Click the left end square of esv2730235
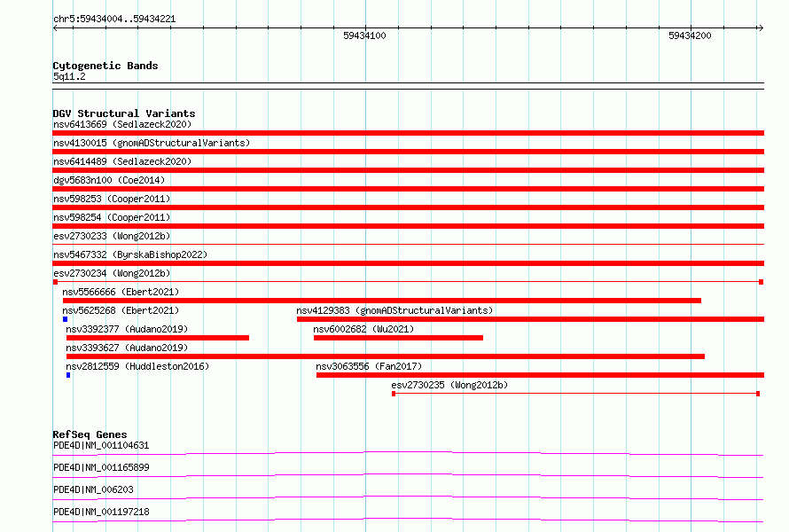The width and height of the screenshot is (789, 532). tap(394, 394)
